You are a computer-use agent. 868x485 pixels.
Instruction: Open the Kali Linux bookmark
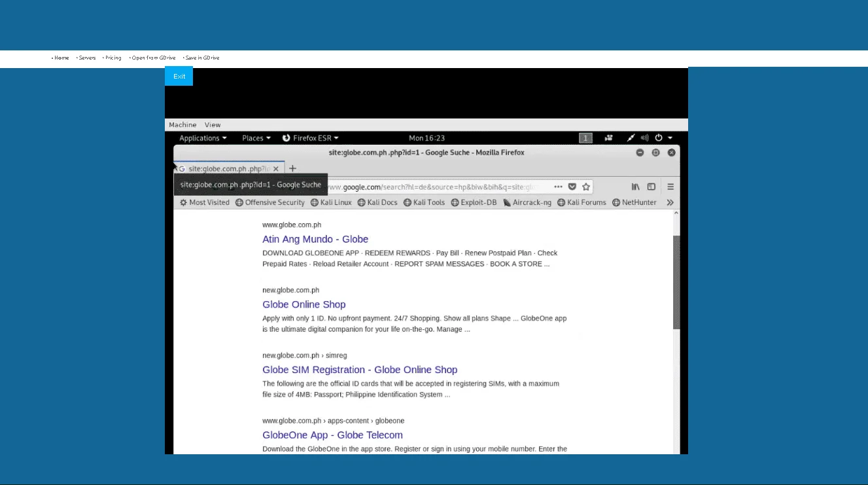point(332,203)
